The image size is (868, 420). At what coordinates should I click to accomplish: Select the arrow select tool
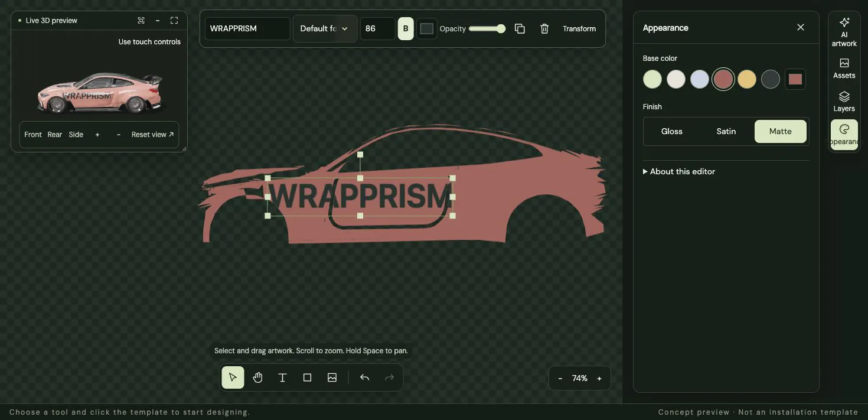tap(233, 377)
